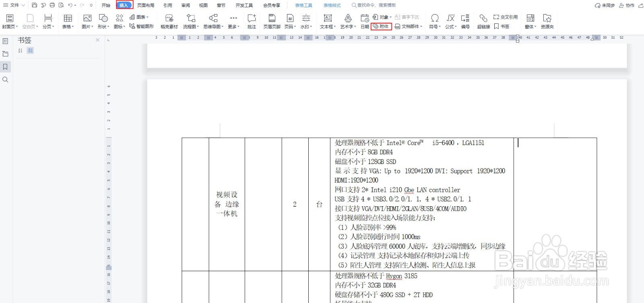
Task: Select the bookmark icon in left sidebar
Action: (5, 67)
